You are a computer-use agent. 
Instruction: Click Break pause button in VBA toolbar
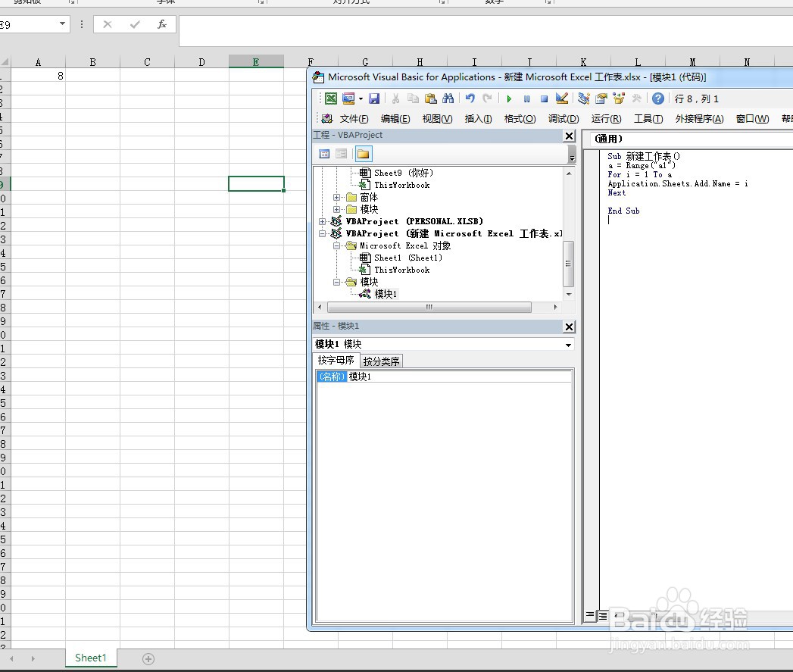[x=526, y=99]
